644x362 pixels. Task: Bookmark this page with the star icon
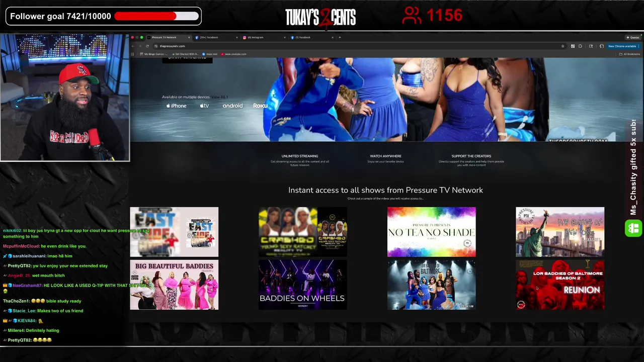click(562, 46)
